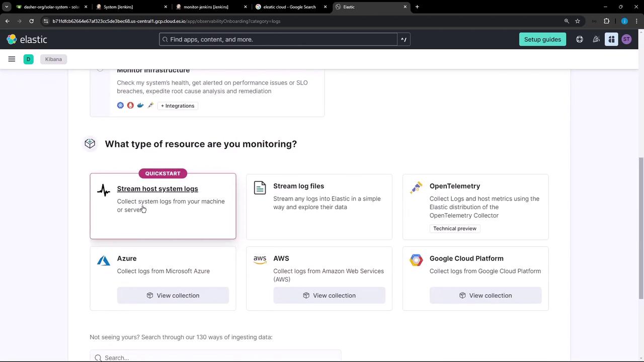Open the browser zoom magnifier icon

(x=567, y=21)
